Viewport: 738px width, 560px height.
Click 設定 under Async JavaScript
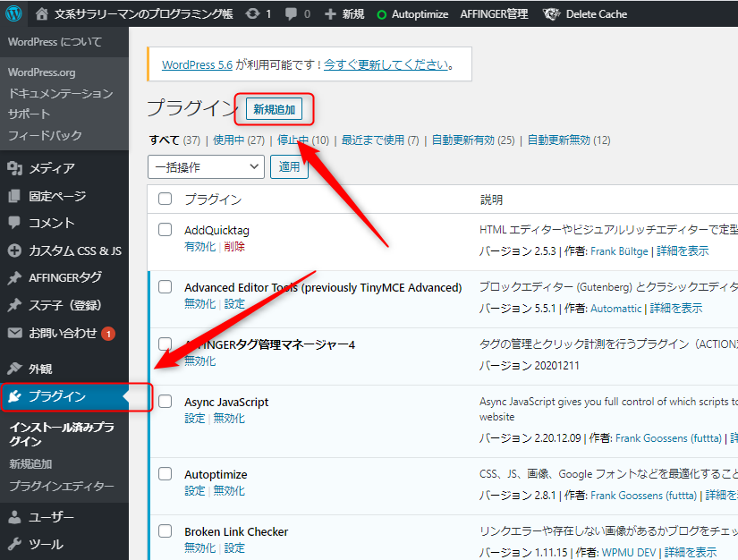tap(195, 419)
